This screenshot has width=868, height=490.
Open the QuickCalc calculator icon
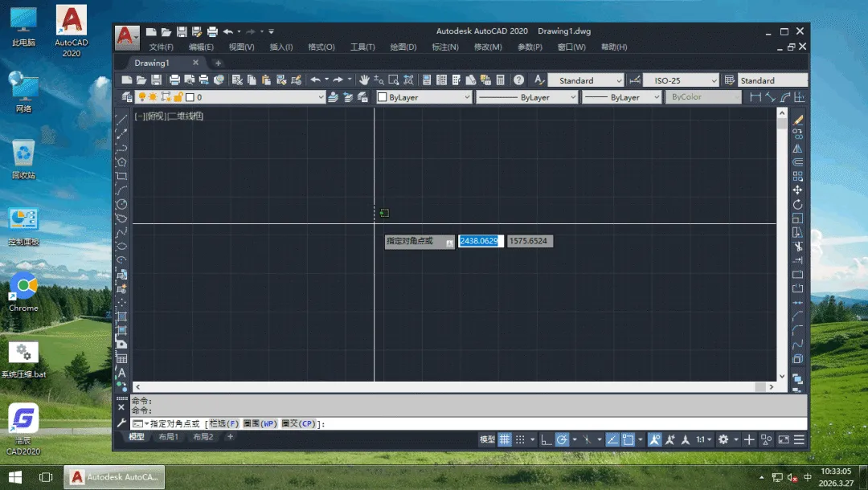pyautogui.click(x=501, y=80)
